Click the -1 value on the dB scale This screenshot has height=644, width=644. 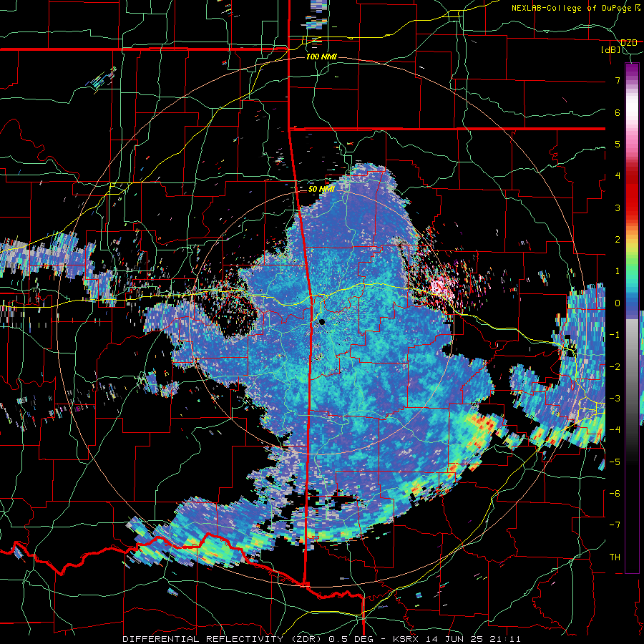click(615, 335)
